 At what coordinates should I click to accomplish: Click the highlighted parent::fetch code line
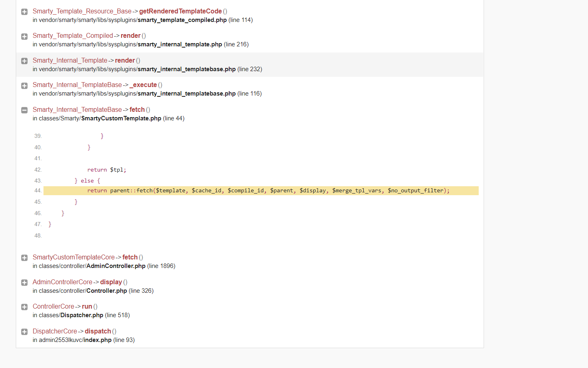click(x=261, y=191)
